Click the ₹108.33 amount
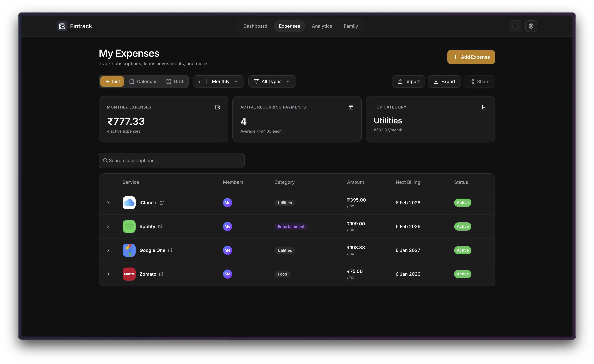 coord(356,248)
